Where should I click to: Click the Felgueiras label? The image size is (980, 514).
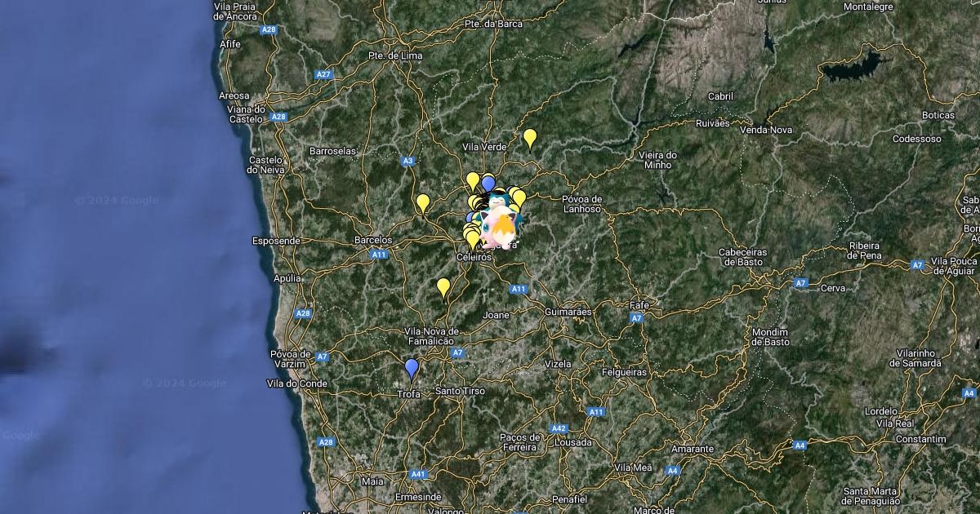click(623, 372)
